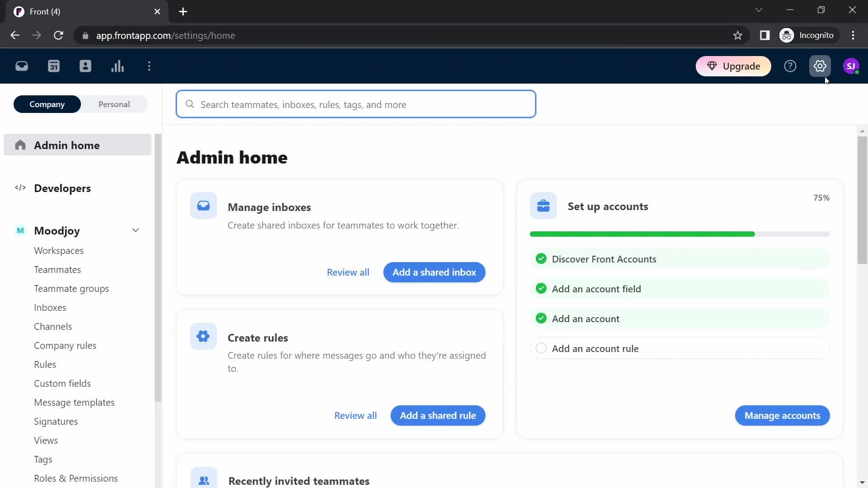Select the Developers section icon
868x488 pixels.
tap(20, 188)
